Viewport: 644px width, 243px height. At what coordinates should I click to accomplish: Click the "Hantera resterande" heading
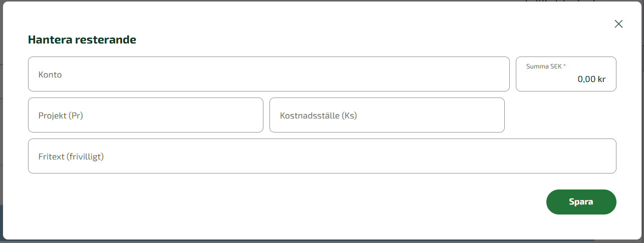pos(82,40)
